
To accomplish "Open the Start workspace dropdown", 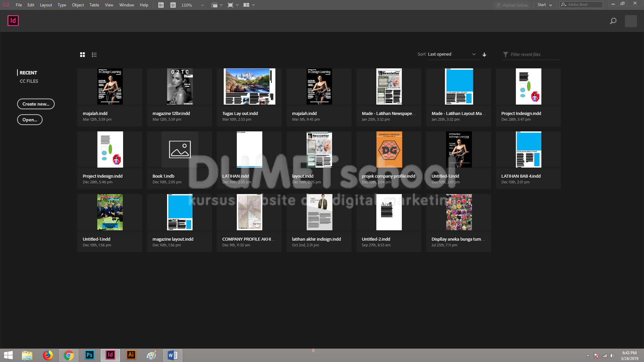I will (545, 5).
